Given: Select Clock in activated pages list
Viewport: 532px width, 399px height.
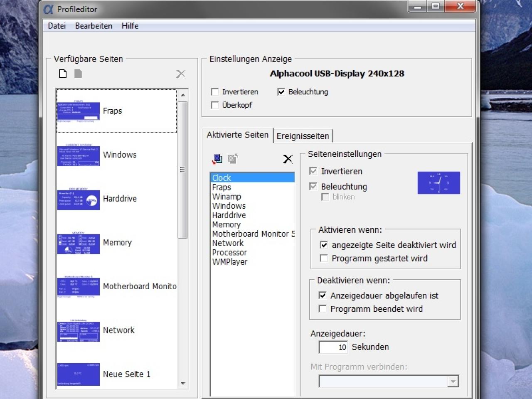Looking at the screenshot, I should coord(252,178).
